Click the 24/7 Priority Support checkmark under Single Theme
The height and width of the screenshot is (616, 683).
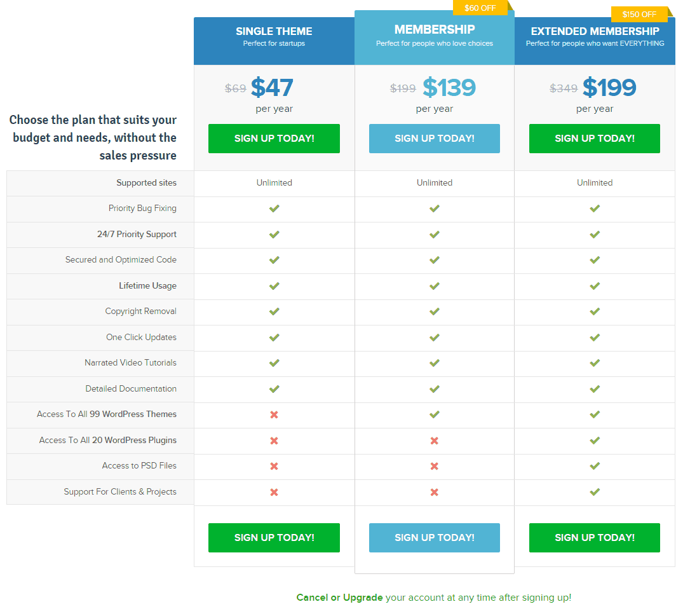274,234
